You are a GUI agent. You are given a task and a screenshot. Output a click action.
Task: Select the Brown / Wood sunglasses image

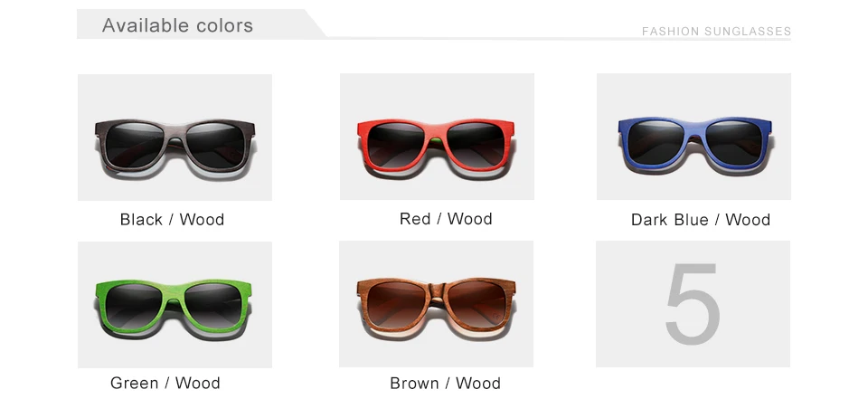(x=436, y=304)
